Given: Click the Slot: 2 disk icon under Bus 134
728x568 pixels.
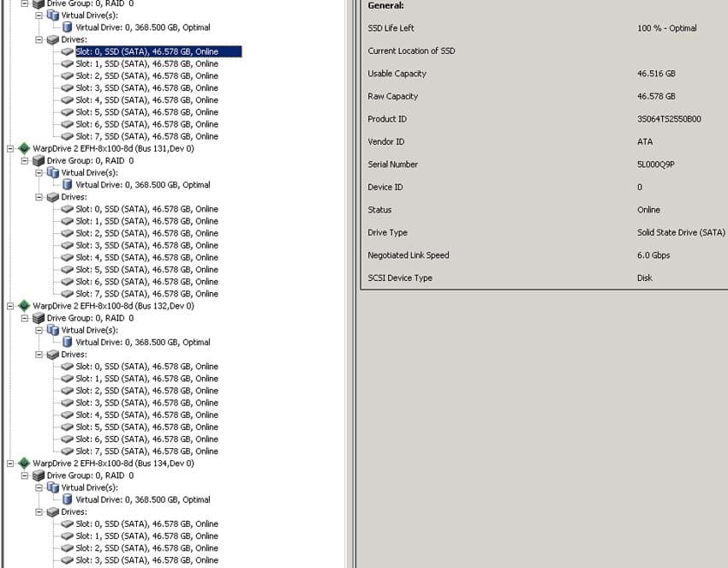Looking at the screenshot, I should pyautogui.click(x=68, y=548).
